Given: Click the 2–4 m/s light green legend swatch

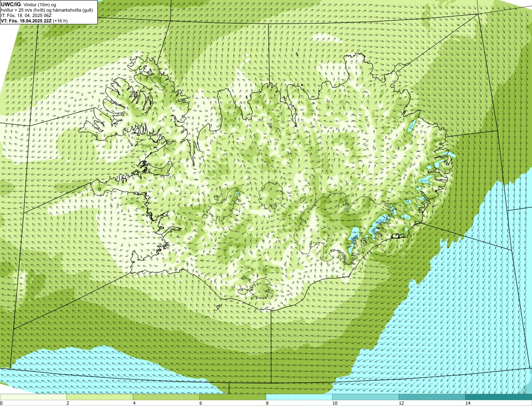Looking at the screenshot, I should [x=100, y=397].
